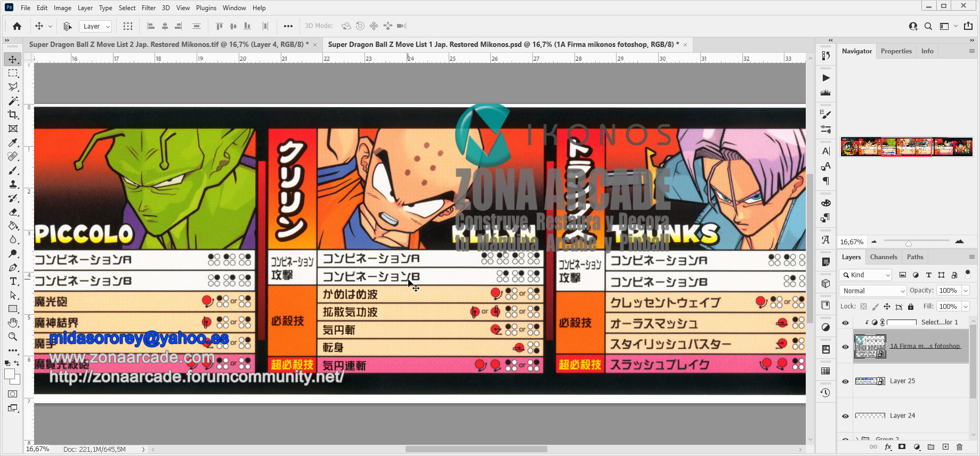
Task: Switch to Move List 2 Jap document tab
Action: [x=168, y=45]
